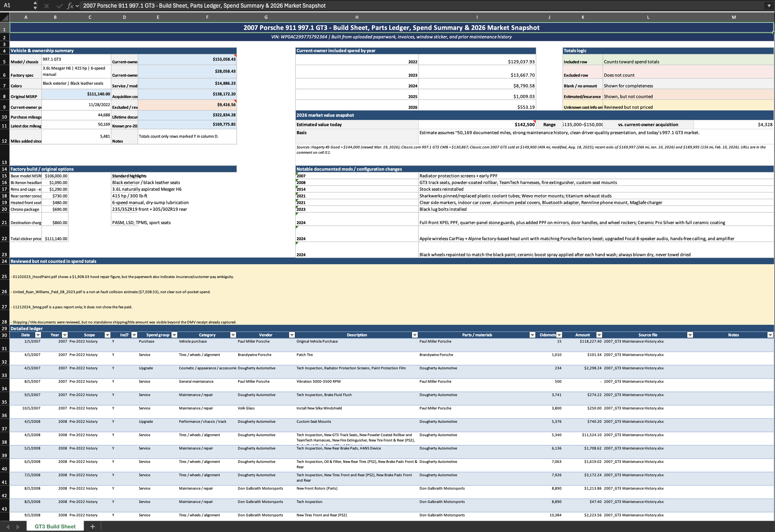Click the title cell in row 1
The image size is (775, 532).
point(392,28)
